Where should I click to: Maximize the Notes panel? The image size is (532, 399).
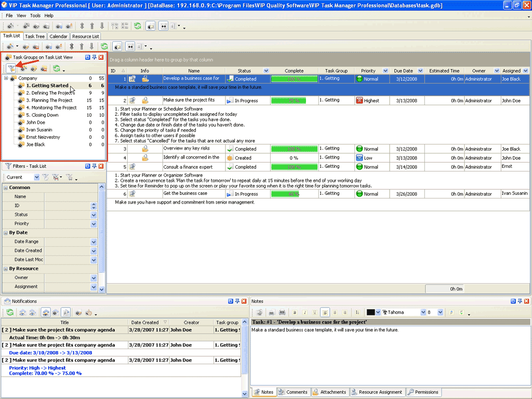tap(513, 301)
